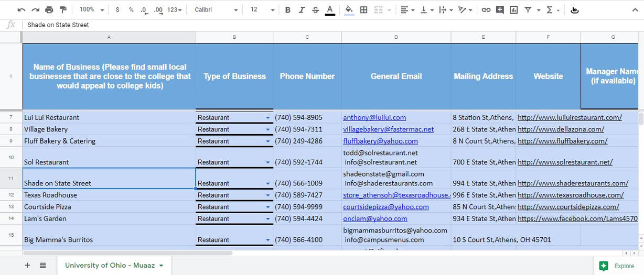This screenshot has height=275, width=644.
Task: Redo the last undone action
Action: 35,9
